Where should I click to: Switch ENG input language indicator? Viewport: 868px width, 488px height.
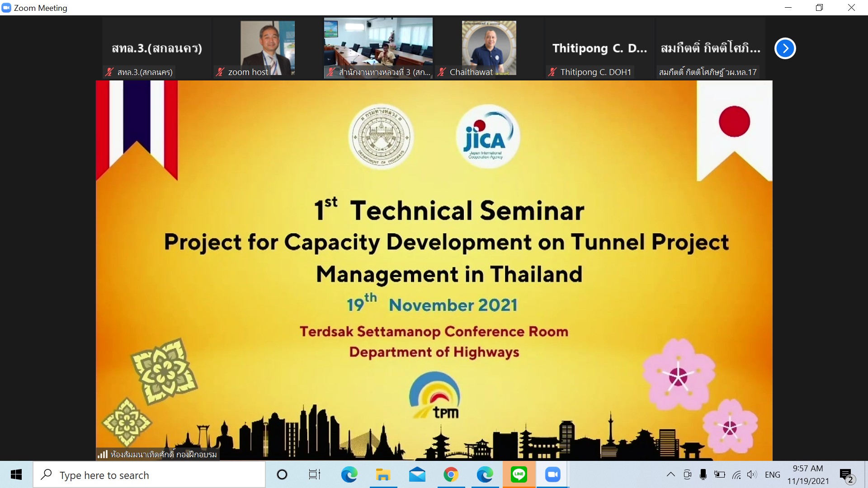pyautogui.click(x=772, y=475)
